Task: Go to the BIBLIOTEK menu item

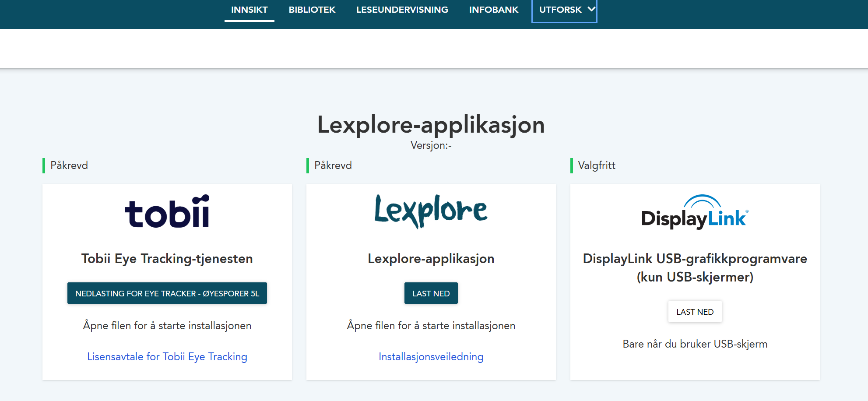Action: 312,10
